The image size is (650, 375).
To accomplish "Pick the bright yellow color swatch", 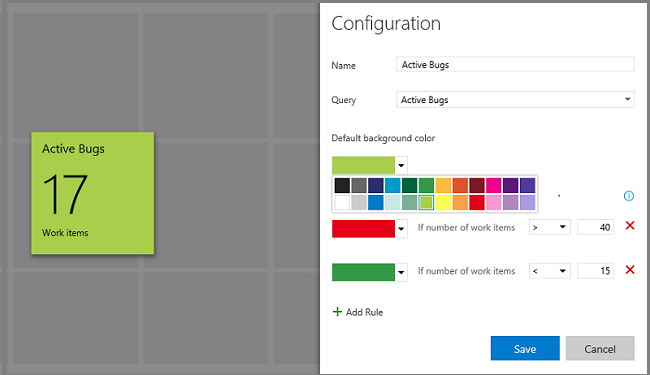I will (x=443, y=203).
